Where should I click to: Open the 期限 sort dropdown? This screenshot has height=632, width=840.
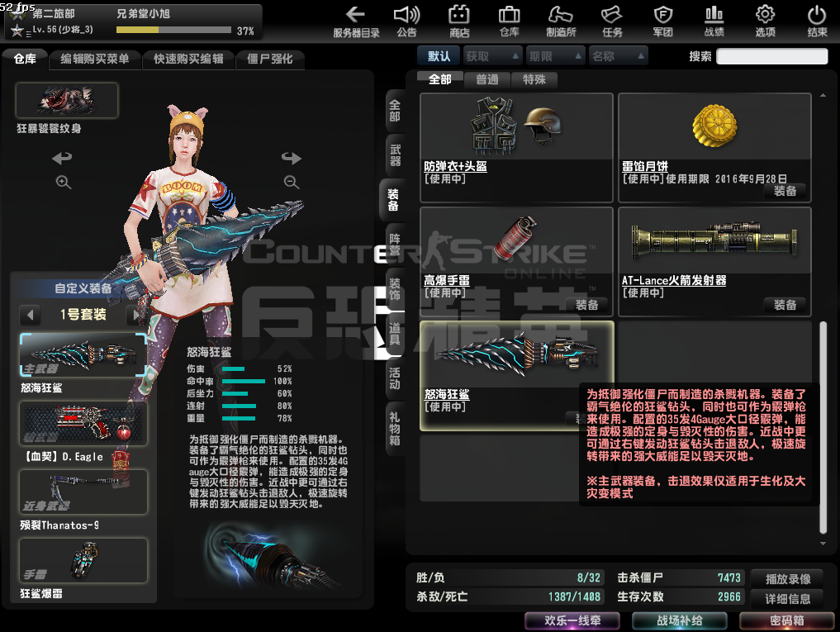coord(556,55)
